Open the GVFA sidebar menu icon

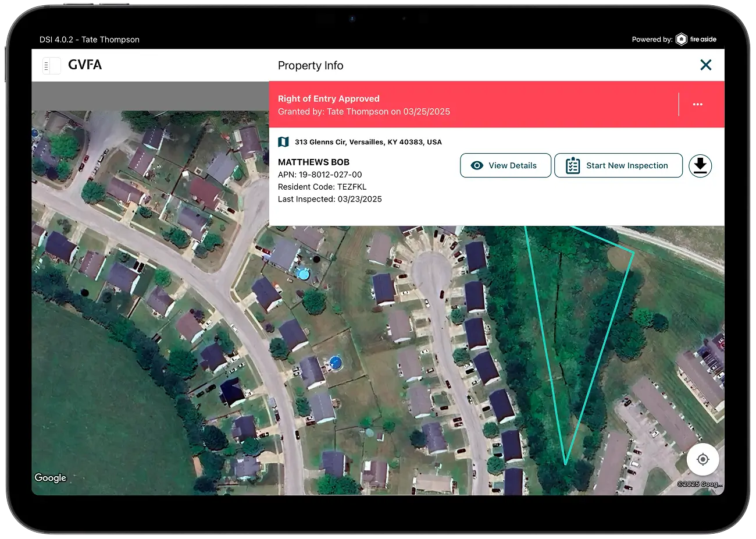point(52,65)
